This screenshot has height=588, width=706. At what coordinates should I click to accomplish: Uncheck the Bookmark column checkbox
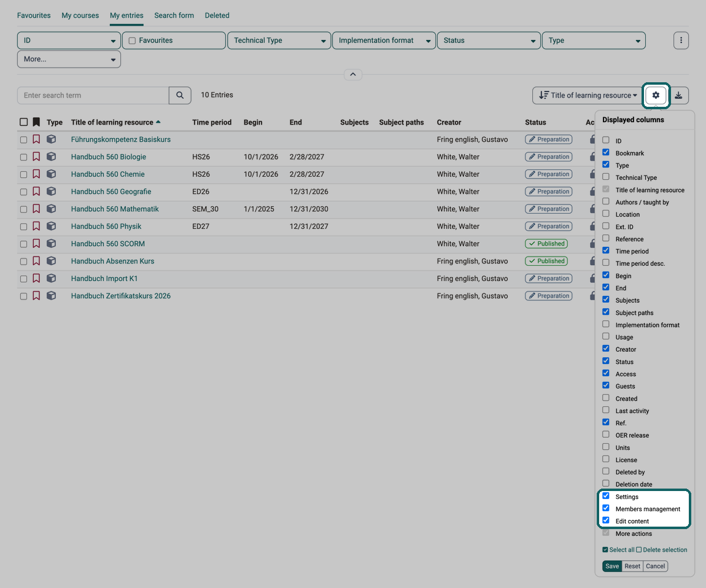coord(606,152)
